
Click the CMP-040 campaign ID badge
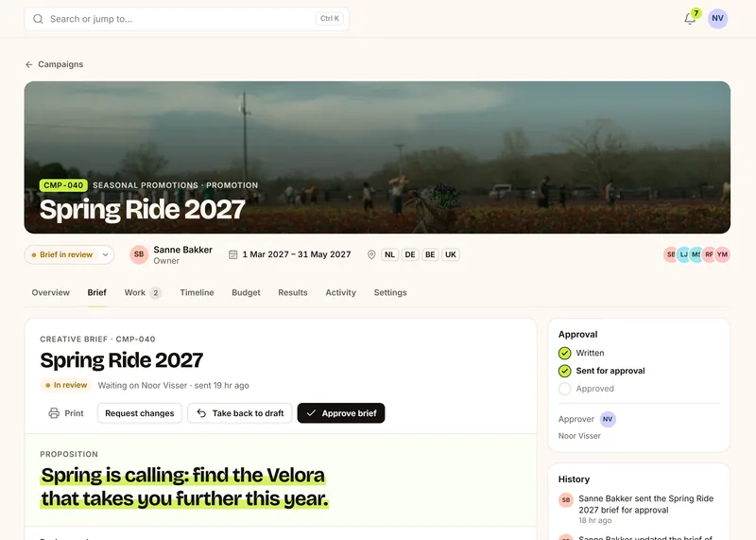pyautogui.click(x=63, y=185)
